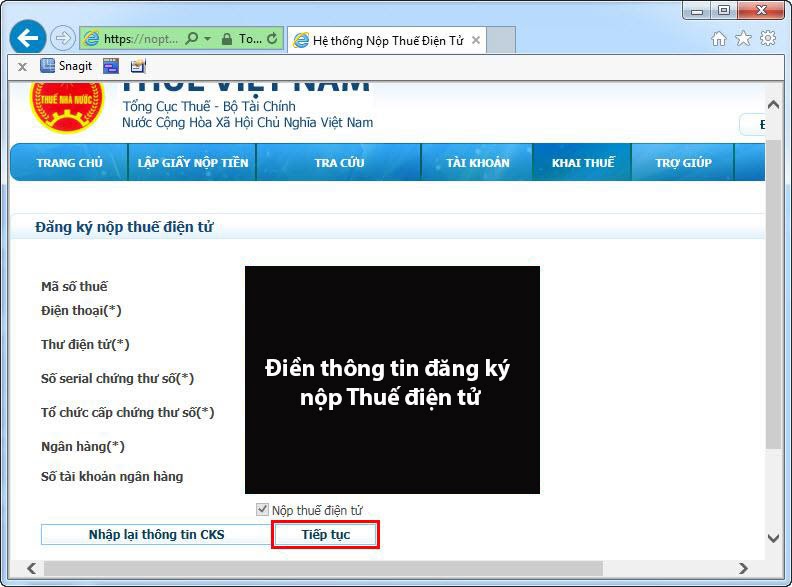The image size is (792, 587).
Task: Close the Hệ thống Nộp Thuế Điện Tử tab
Action: coord(476,40)
